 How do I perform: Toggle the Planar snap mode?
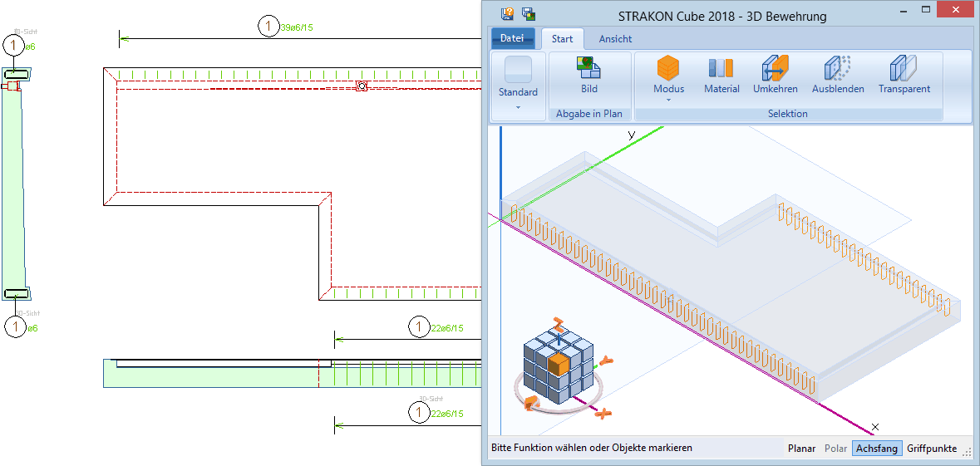(802, 448)
